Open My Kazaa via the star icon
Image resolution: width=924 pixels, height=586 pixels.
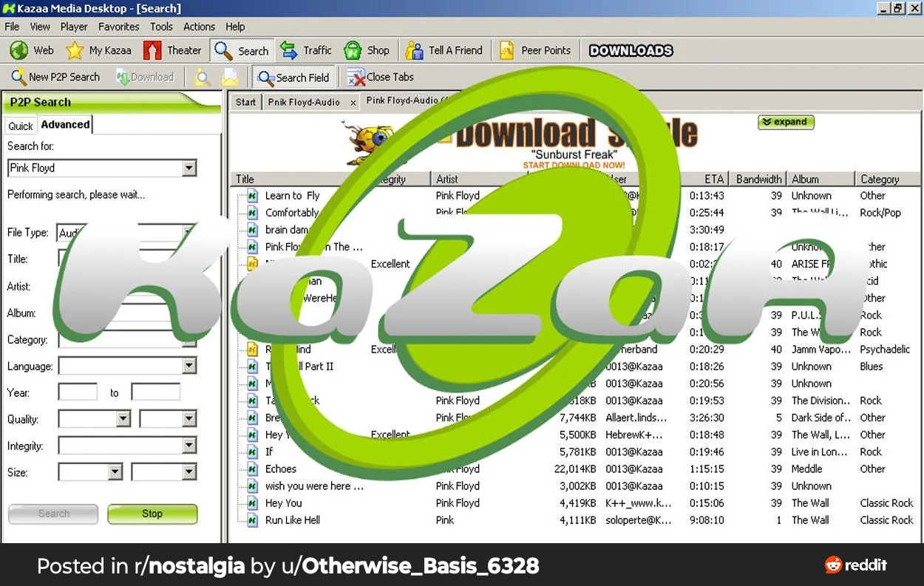(x=98, y=50)
